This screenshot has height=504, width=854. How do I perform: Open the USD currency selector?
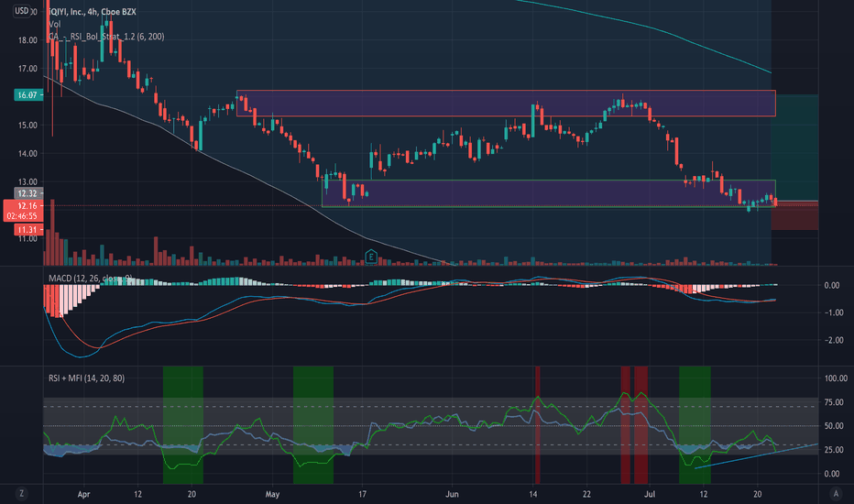21,11
